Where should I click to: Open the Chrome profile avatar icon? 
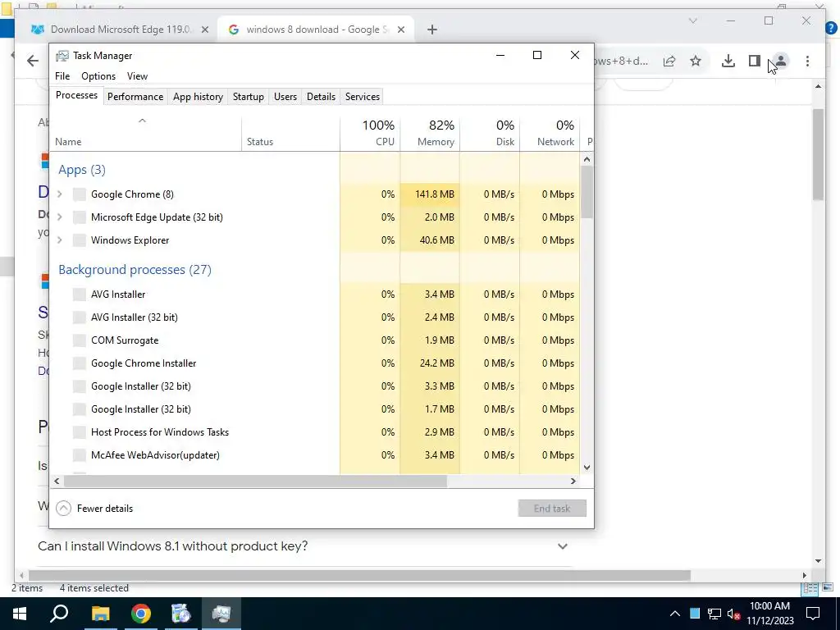[781, 61]
